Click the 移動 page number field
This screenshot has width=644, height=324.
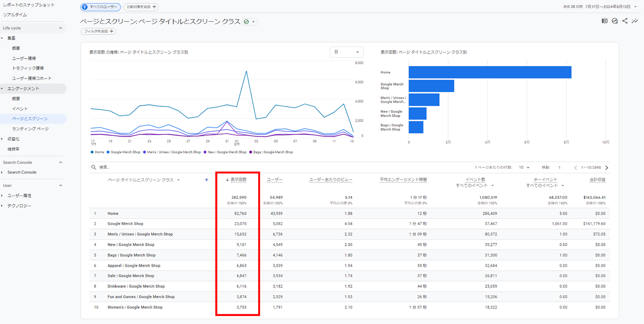click(559, 168)
